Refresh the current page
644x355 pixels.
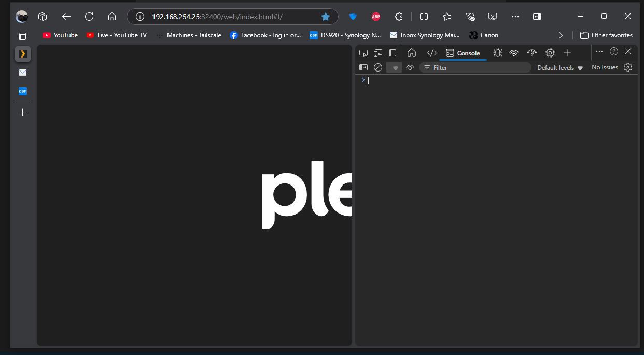[89, 17]
